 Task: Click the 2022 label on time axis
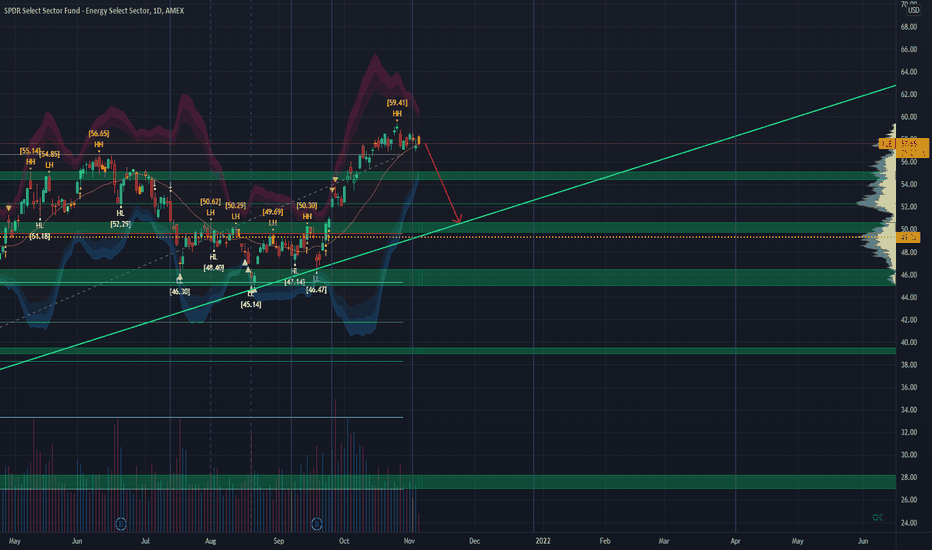click(x=543, y=541)
